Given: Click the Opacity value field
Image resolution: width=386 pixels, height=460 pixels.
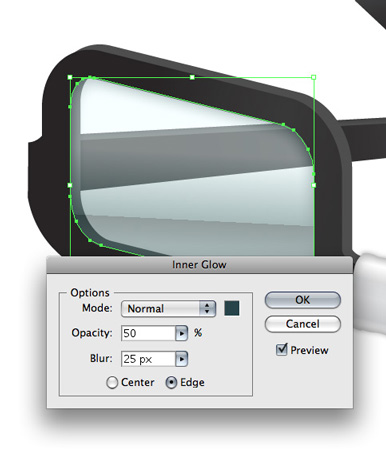Looking at the screenshot, I should coord(148,333).
